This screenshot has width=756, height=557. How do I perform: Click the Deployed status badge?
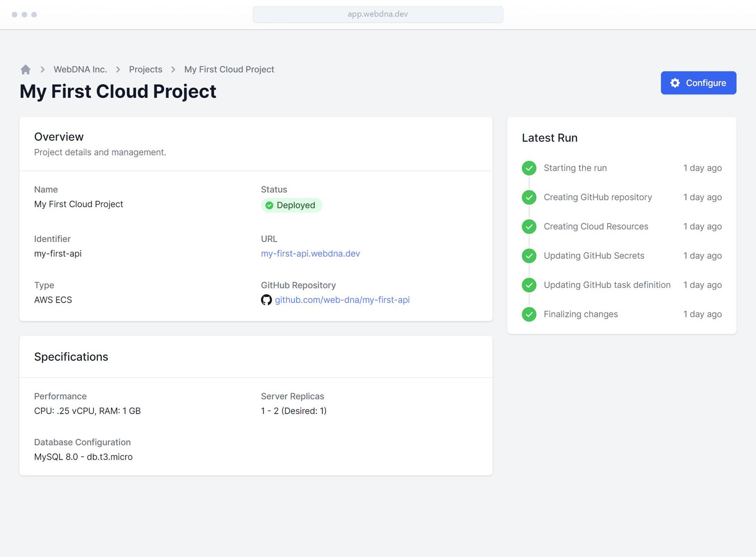point(291,205)
